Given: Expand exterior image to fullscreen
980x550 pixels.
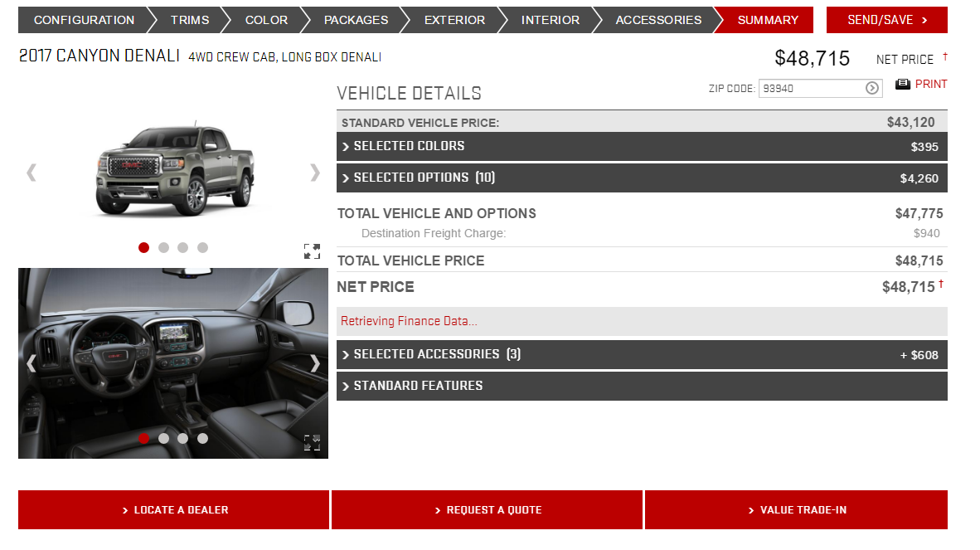Looking at the screenshot, I should pyautogui.click(x=312, y=251).
